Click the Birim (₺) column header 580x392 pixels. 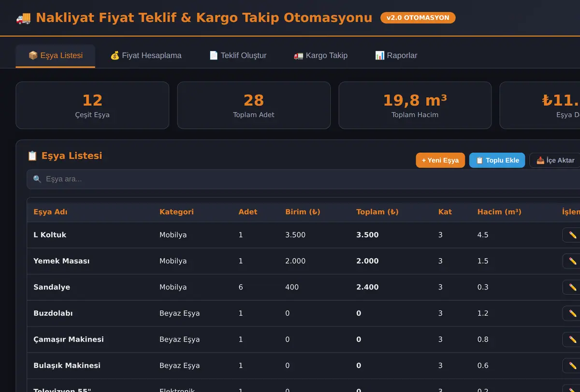[303, 212]
